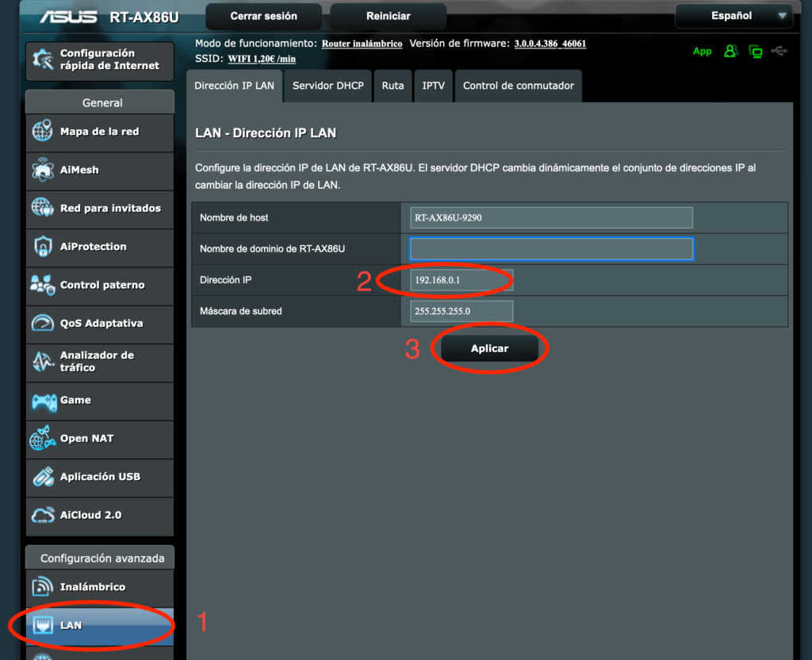Open the quick Internet setup wizard icon
This screenshot has width=812, height=660.
[43, 59]
